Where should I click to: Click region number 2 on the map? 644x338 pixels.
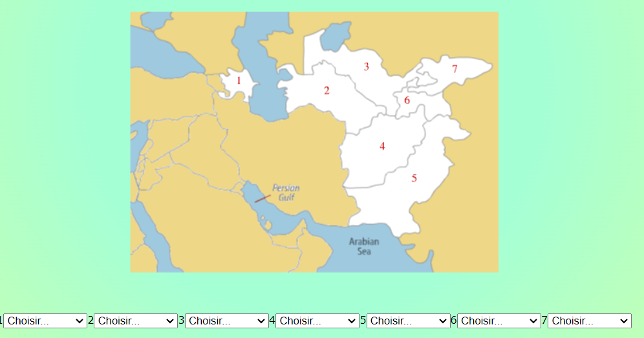pos(327,90)
